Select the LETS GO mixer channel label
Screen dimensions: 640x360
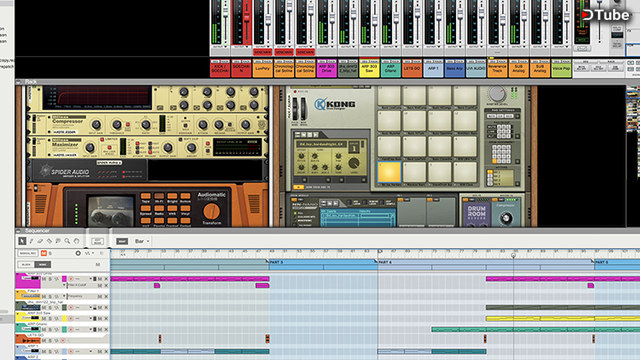tap(411, 69)
